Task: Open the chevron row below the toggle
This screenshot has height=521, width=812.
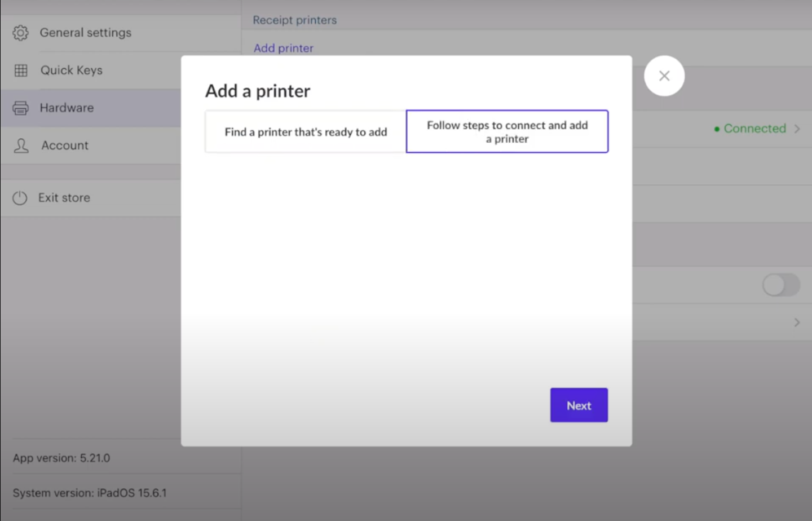Action: pos(797,323)
